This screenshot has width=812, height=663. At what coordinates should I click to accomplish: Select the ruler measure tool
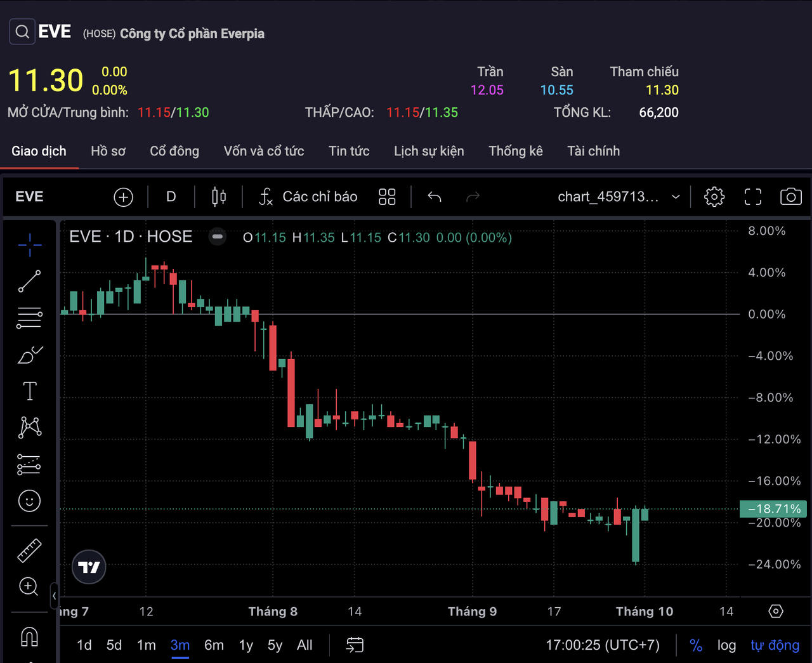click(29, 550)
